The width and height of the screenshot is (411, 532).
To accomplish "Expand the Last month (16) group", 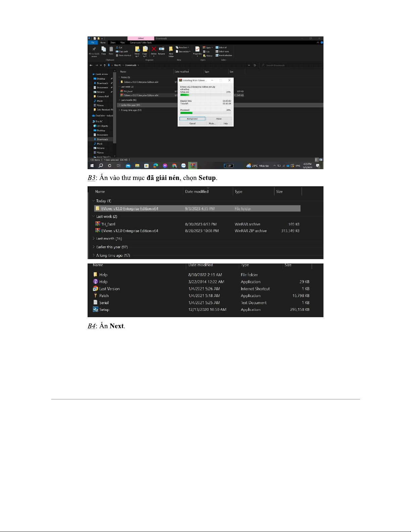I will pos(94,239).
